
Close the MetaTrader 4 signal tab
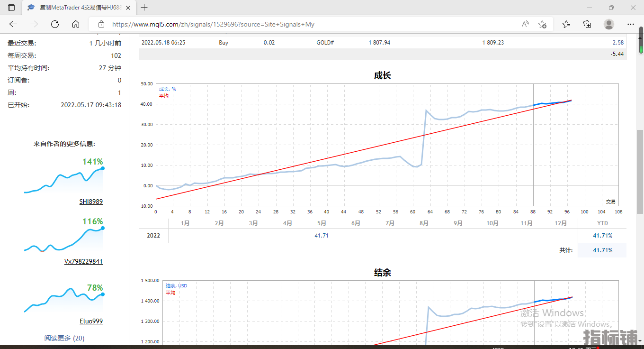(128, 8)
